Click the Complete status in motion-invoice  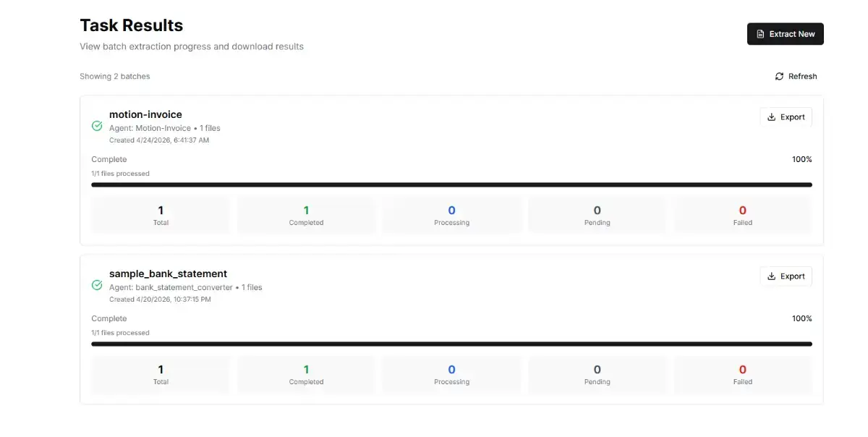[x=109, y=159]
